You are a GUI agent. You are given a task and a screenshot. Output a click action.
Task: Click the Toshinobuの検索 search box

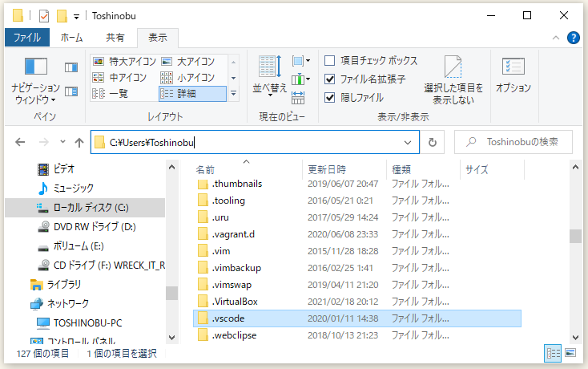(513, 142)
